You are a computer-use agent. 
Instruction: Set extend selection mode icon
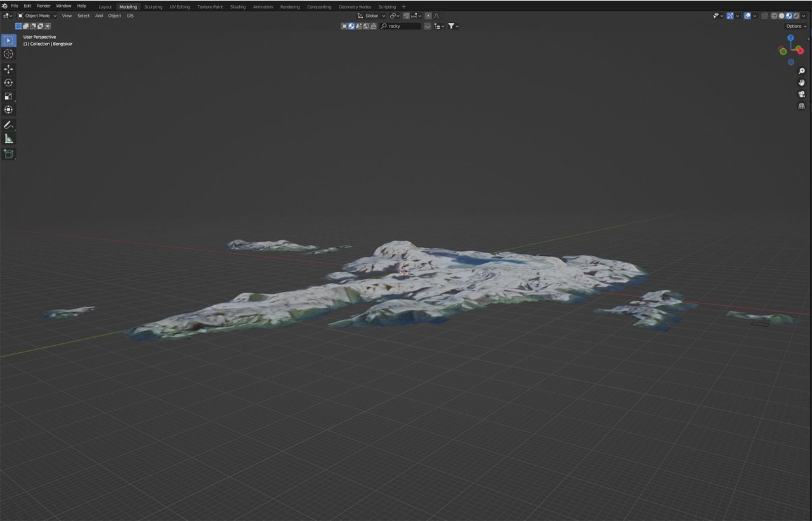click(x=26, y=26)
